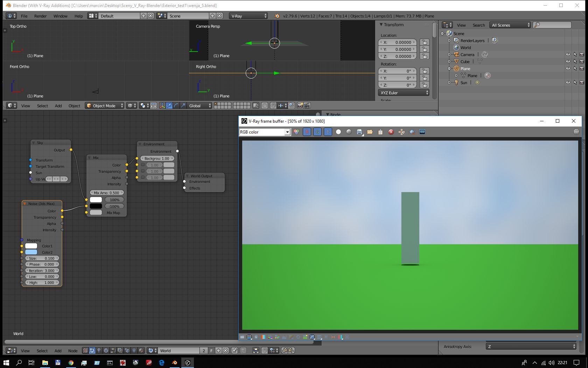This screenshot has width=588, height=368.
Task: Click the OpenGL render image camera icon
Action: (x=300, y=105)
